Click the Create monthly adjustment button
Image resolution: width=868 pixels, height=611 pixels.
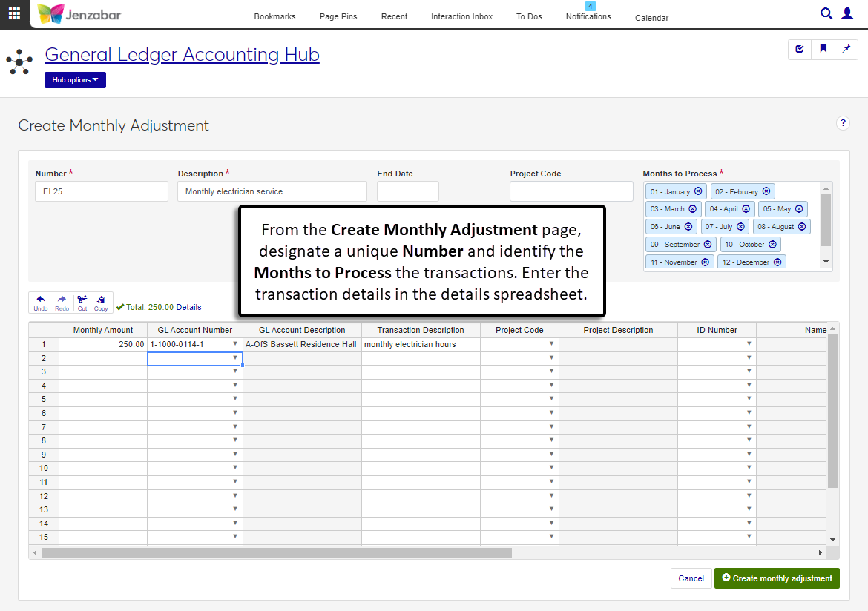(777, 578)
